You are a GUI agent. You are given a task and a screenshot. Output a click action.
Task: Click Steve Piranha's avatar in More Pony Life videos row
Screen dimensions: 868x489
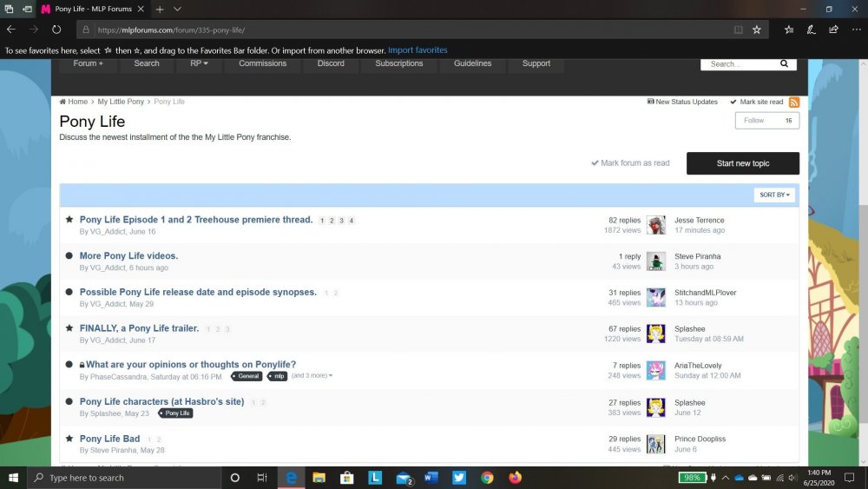pyautogui.click(x=656, y=261)
